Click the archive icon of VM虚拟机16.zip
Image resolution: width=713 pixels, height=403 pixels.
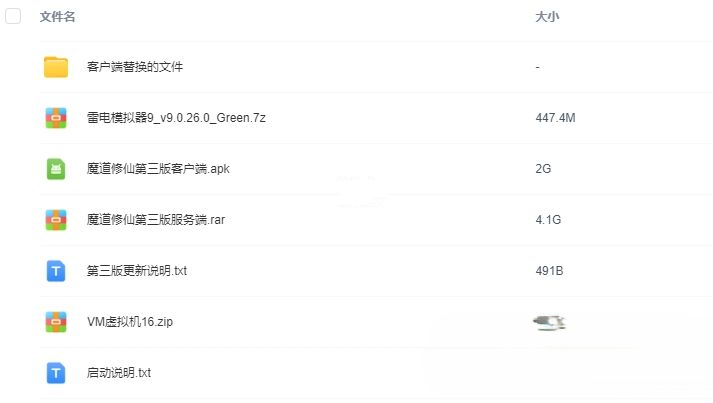click(56, 322)
